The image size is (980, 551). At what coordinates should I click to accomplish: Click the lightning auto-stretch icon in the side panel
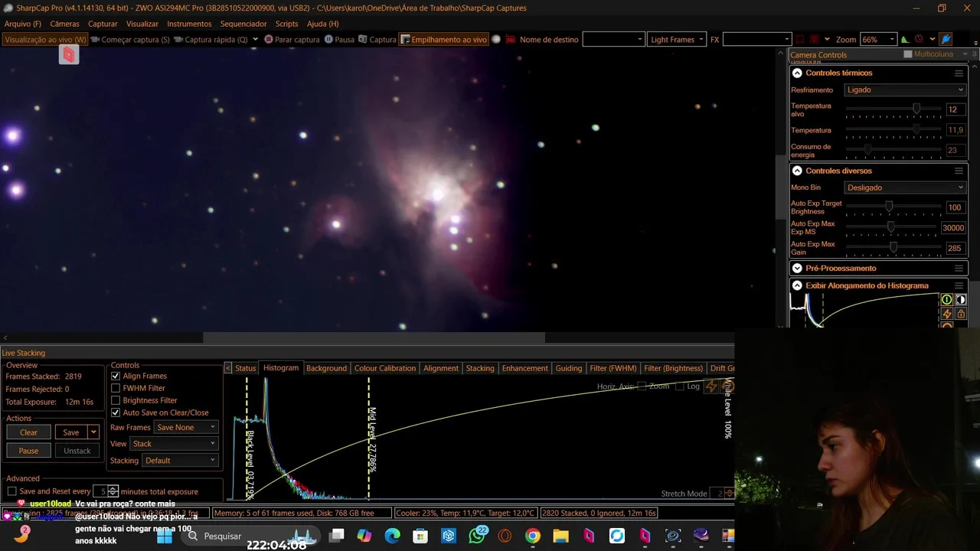[946, 314]
